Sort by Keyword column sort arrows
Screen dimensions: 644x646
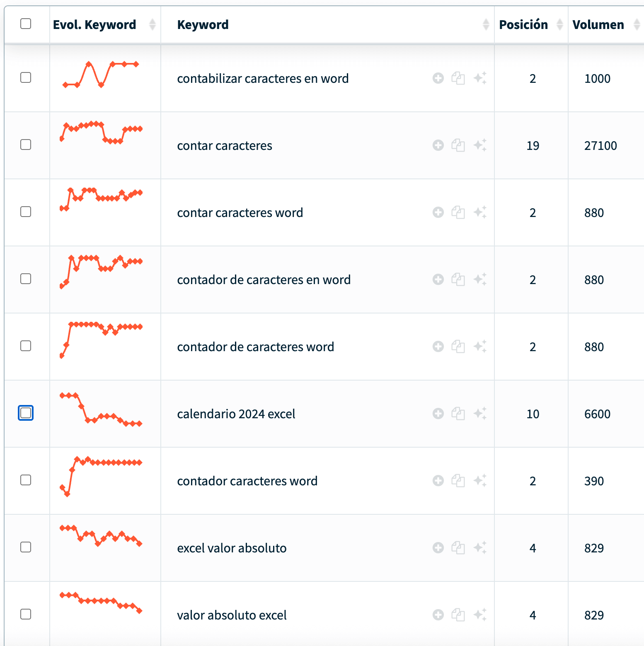coord(486,25)
